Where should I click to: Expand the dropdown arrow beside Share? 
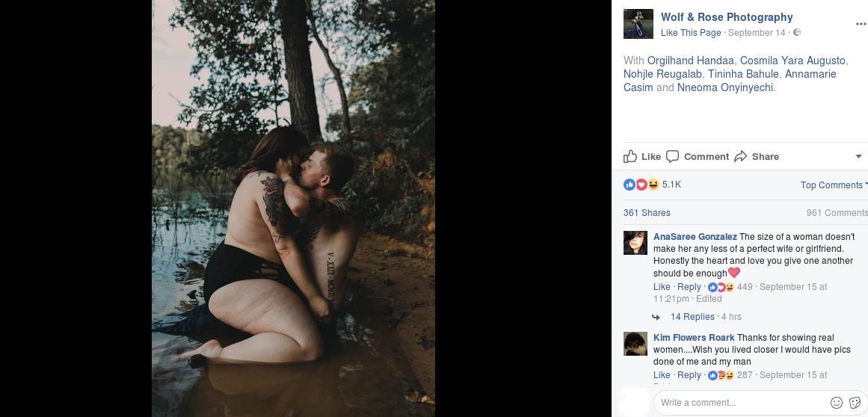click(x=858, y=156)
